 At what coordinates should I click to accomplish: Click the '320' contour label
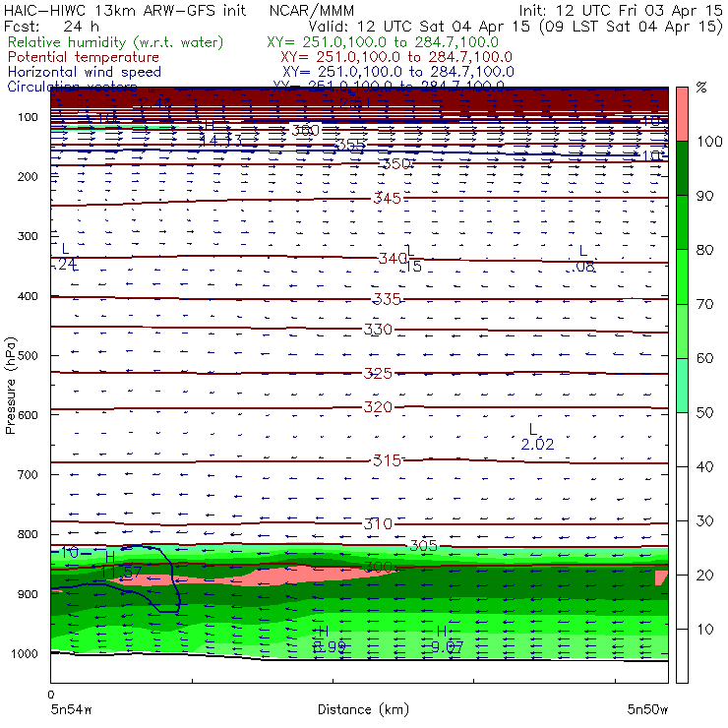click(378, 407)
